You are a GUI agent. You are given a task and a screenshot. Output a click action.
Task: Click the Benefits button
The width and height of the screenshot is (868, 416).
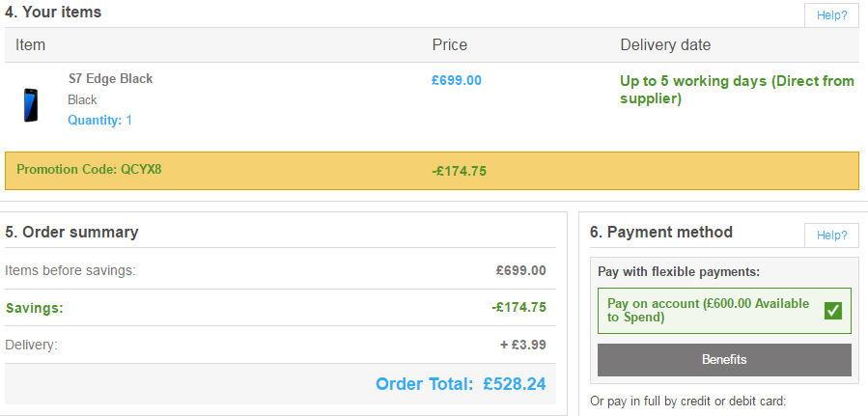(x=724, y=359)
